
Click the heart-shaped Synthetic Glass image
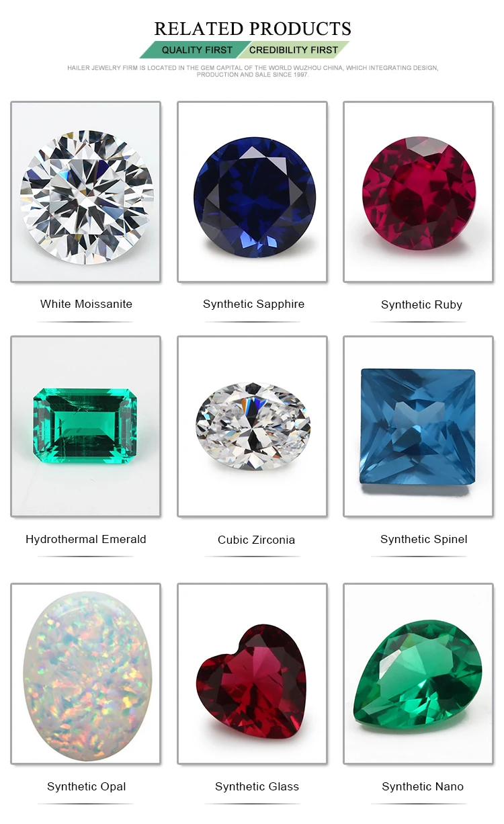click(x=252, y=673)
